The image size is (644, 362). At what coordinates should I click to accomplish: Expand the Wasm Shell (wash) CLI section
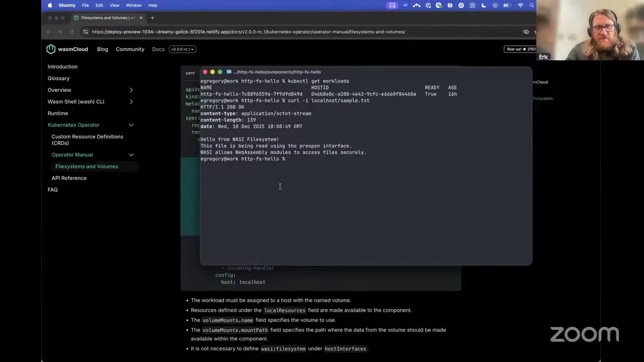click(x=131, y=102)
